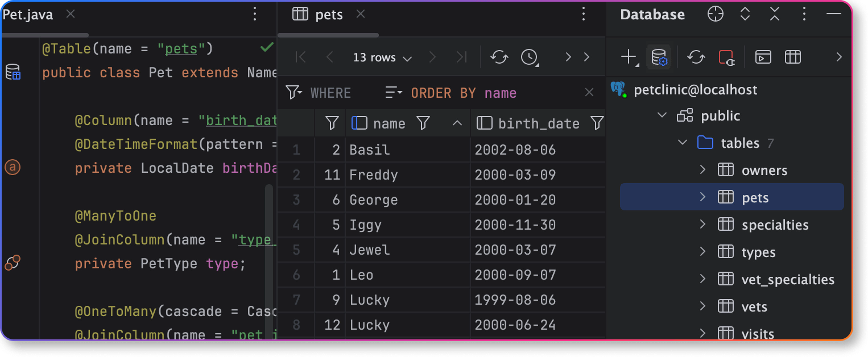Click the WHERE filter icon
The width and height of the screenshot is (868, 357).
pyautogui.click(x=294, y=93)
